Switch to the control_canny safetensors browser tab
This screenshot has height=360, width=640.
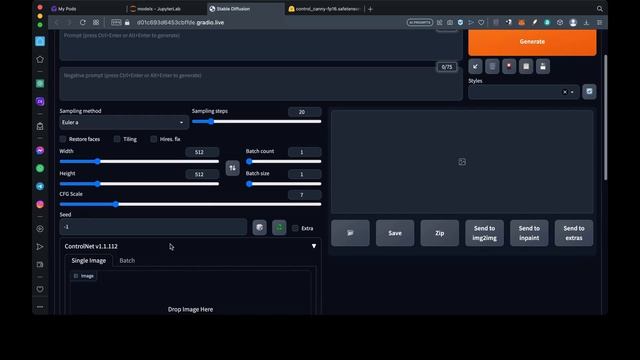tap(325, 9)
